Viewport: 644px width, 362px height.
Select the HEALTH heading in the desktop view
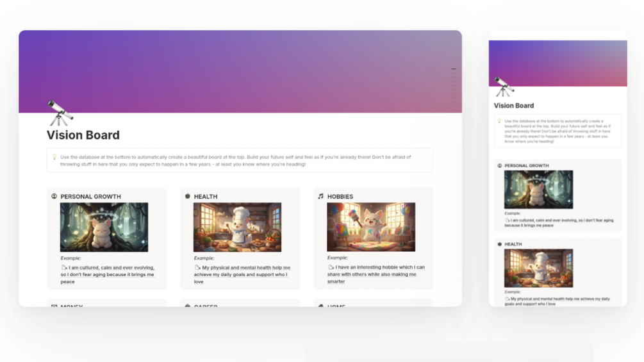206,197
